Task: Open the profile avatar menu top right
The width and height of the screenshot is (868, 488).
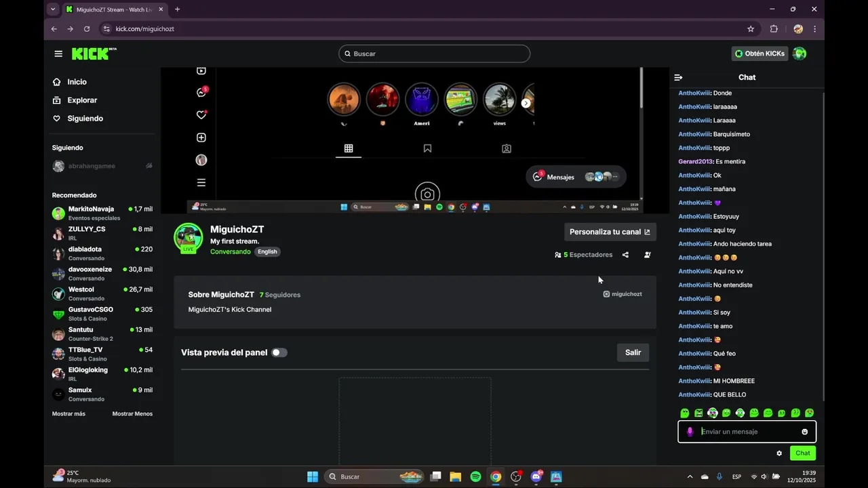Action: (x=800, y=54)
